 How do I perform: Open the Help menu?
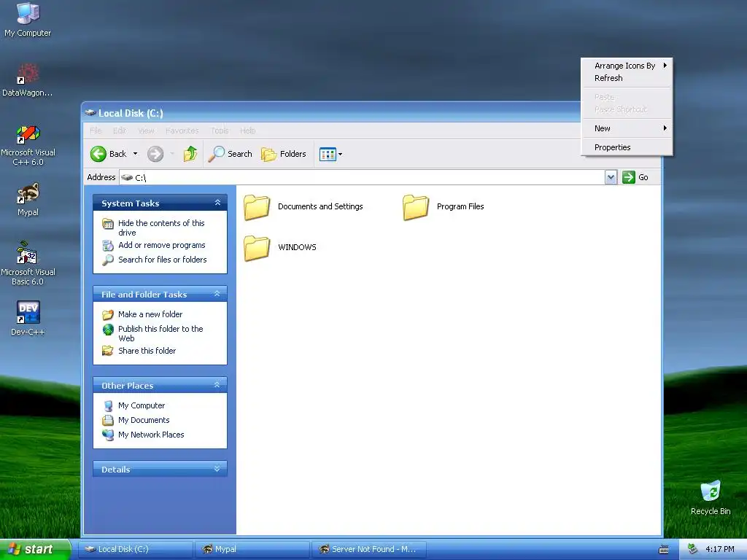[248, 131]
